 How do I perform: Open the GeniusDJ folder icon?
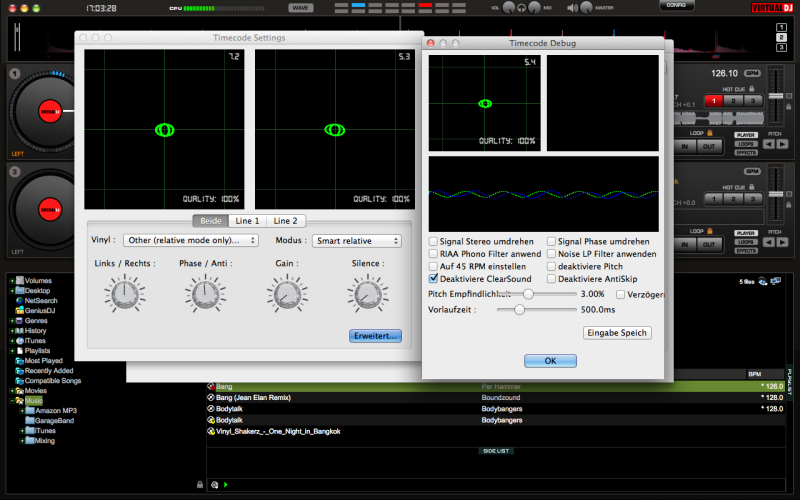tap(20, 310)
